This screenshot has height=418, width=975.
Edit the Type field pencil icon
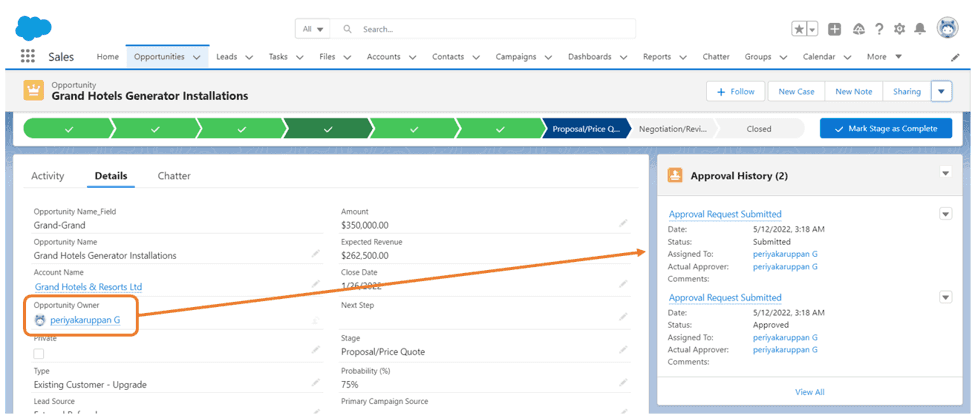(x=316, y=382)
